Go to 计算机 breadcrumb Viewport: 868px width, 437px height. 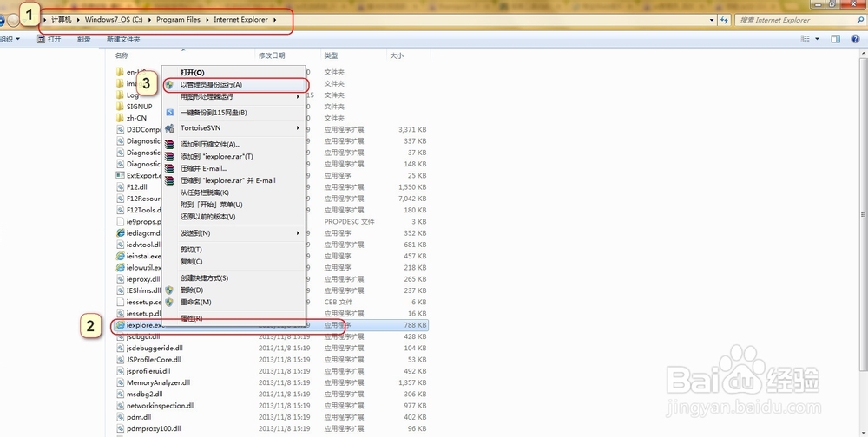(62, 20)
